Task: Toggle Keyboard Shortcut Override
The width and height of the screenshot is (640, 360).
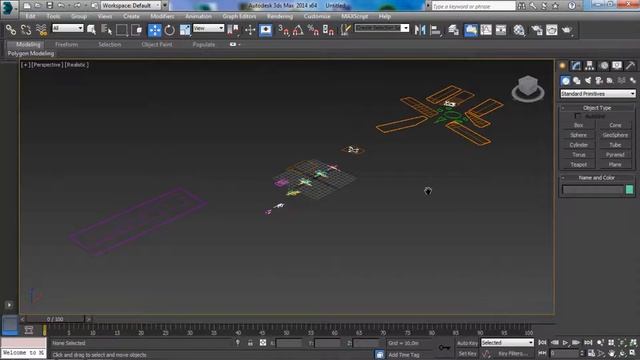Action: click(x=266, y=30)
